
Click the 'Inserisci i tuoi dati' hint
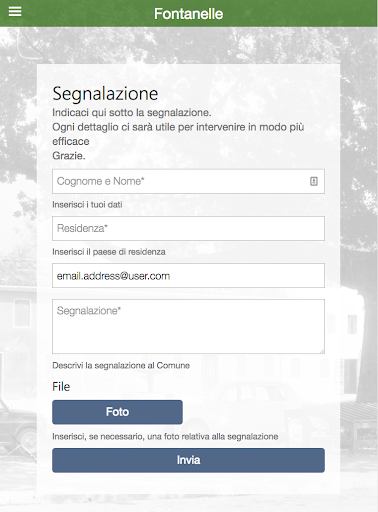(87, 204)
